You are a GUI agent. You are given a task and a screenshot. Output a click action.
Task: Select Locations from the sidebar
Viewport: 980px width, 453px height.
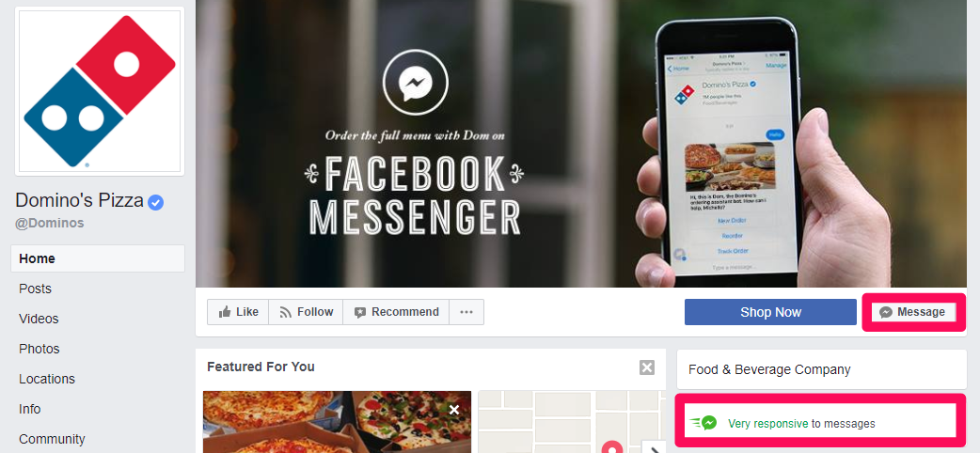point(47,379)
